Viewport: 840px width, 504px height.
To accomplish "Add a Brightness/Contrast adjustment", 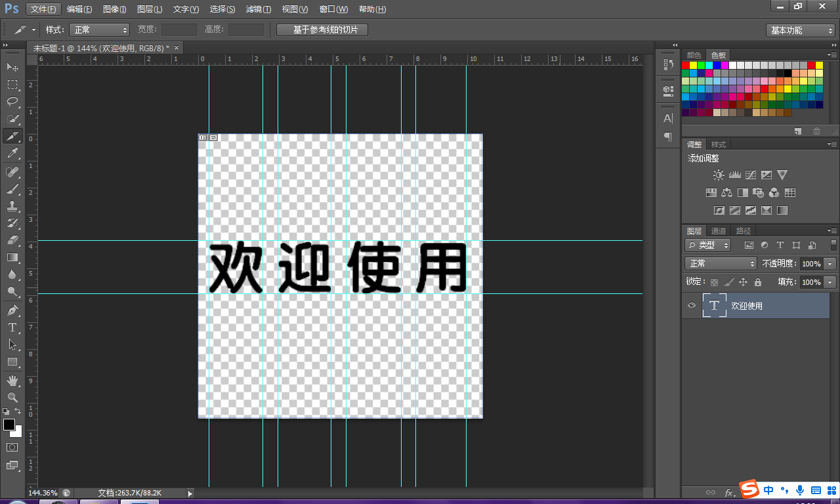I will point(719,175).
